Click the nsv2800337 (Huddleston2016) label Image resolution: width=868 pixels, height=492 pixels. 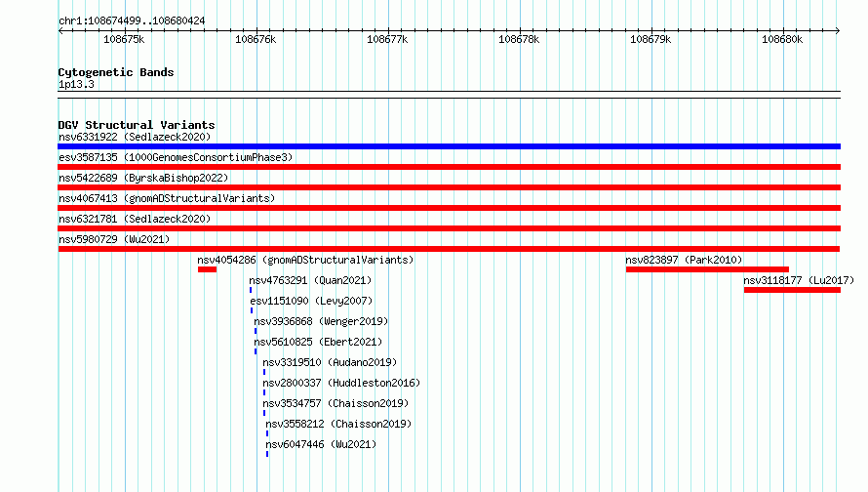click(341, 383)
